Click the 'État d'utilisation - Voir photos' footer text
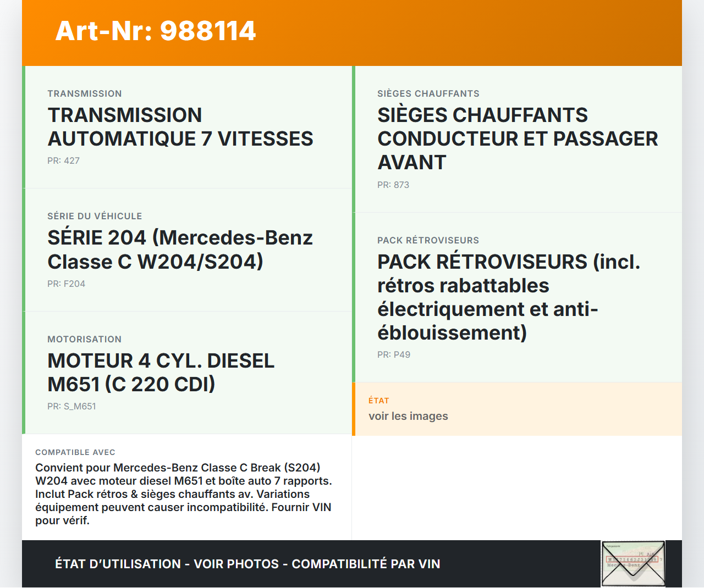Screen dimensions: 704x588 tap(248, 564)
